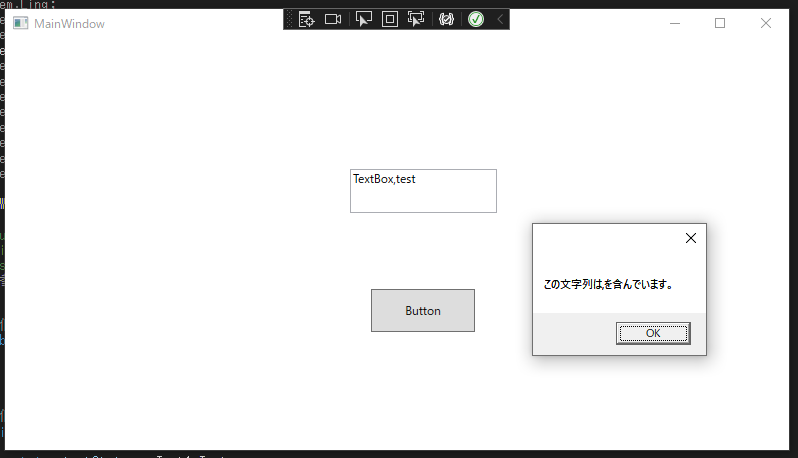Click the curly braces binding icon

[x=448, y=19]
